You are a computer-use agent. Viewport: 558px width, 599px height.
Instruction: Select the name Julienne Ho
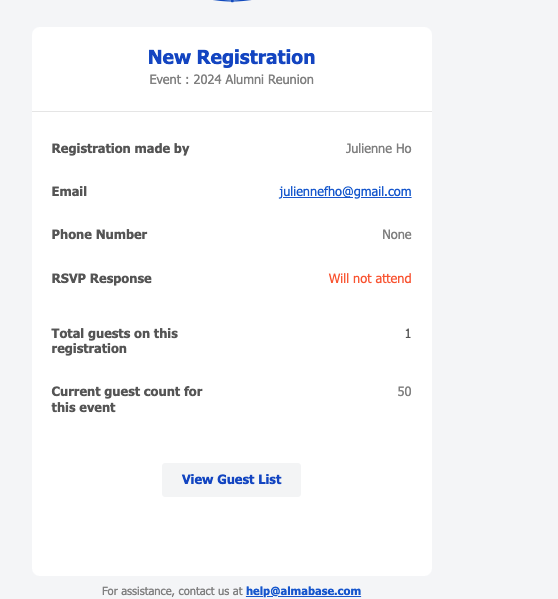pos(378,149)
